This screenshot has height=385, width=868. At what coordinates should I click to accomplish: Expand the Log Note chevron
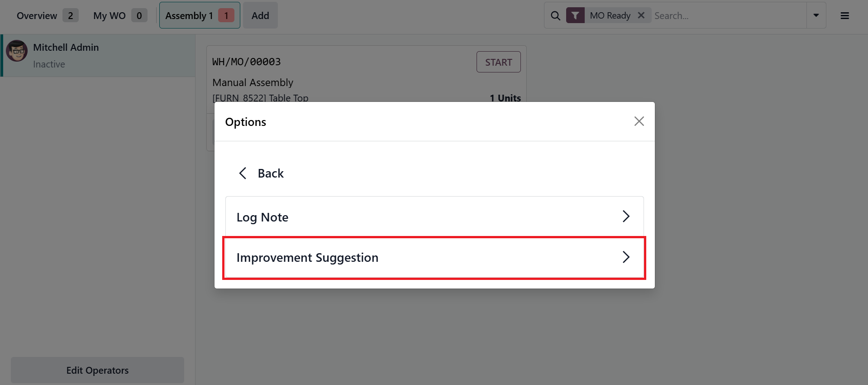[x=626, y=217]
